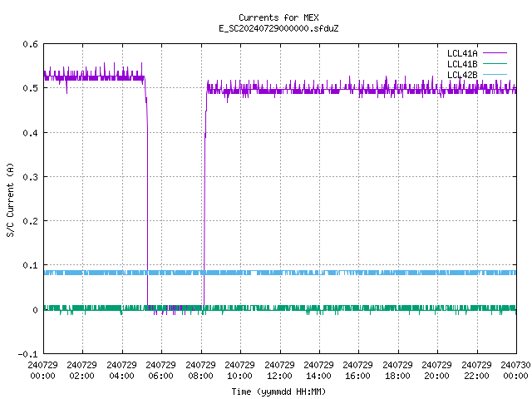Click the -0.1 y-axis tick label
532x399 pixels.
tap(27, 354)
